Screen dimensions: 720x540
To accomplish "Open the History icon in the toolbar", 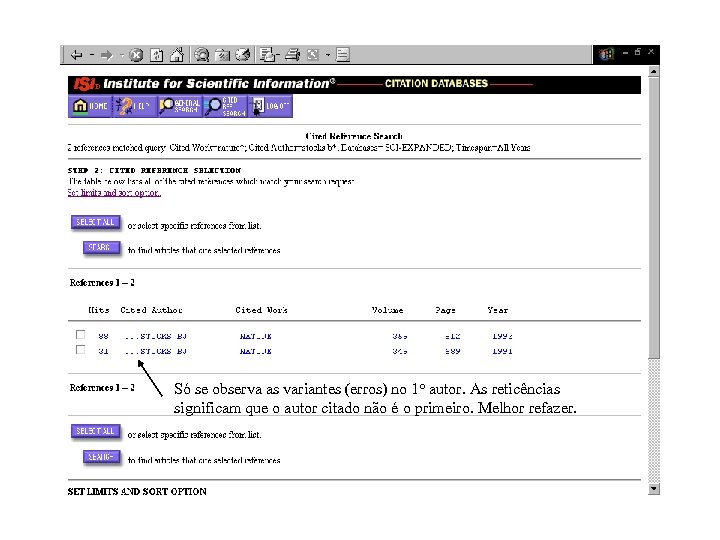I will pos(242,55).
